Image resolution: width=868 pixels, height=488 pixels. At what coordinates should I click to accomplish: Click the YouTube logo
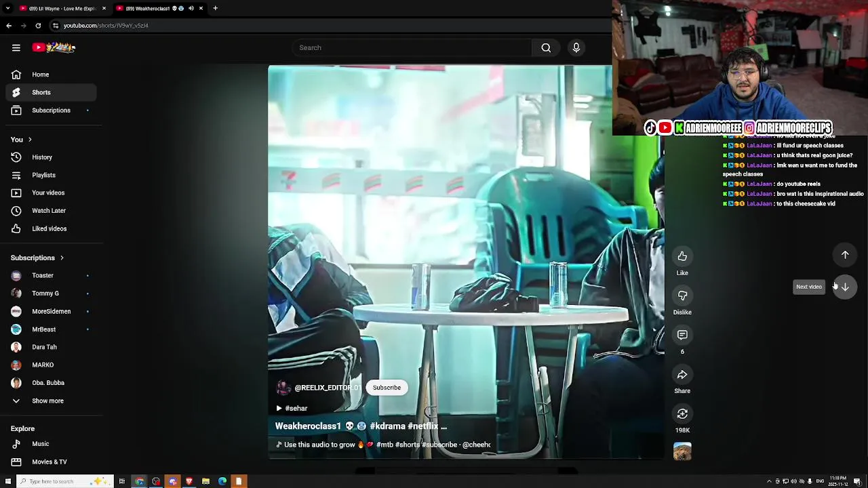click(54, 47)
